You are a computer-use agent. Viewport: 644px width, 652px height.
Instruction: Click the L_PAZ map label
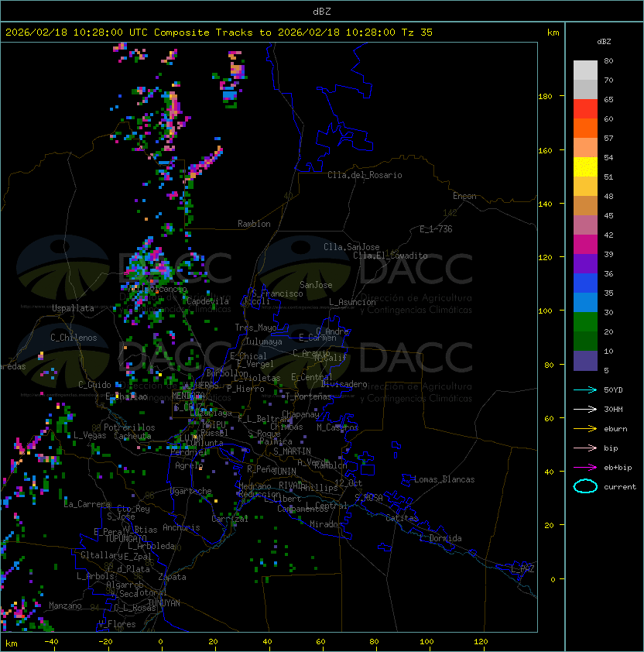click(522, 569)
